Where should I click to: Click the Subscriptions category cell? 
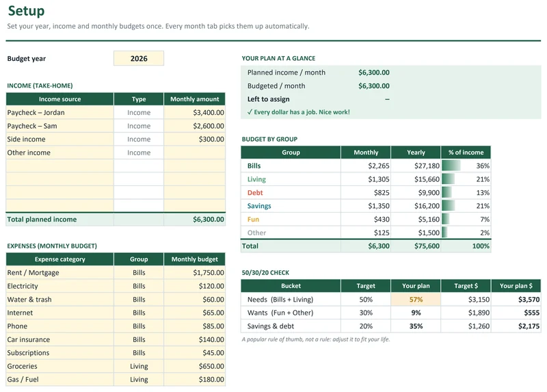[x=59, y=353]
